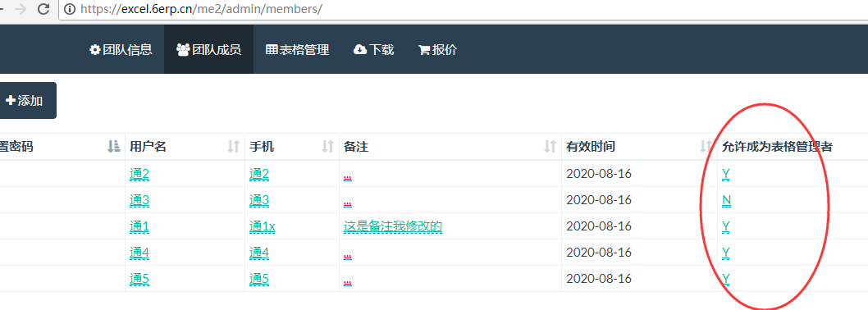868x310 pixels.
Task: Sort by the 备注 column sort icon
Action: (550, 147)
